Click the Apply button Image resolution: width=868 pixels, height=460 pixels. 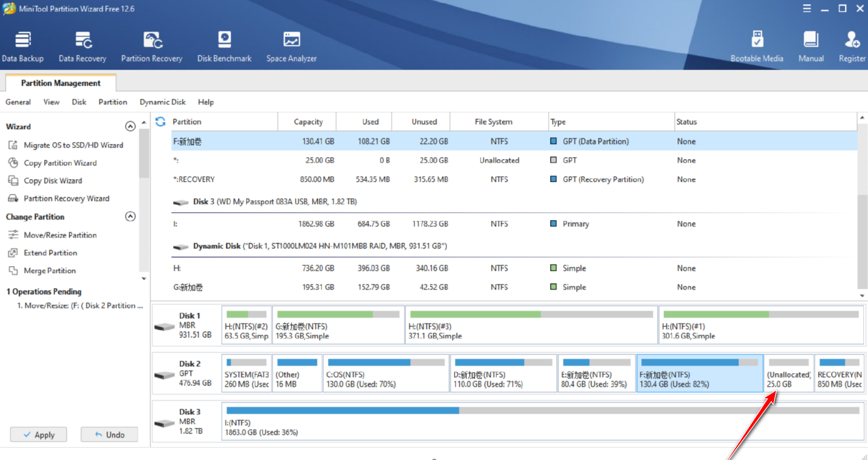[x=38, y=434]
